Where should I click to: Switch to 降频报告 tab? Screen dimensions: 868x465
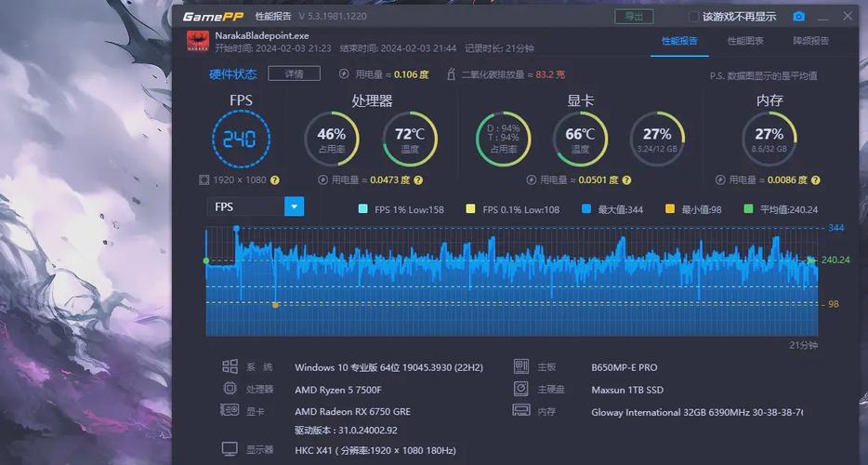(811, 41)
